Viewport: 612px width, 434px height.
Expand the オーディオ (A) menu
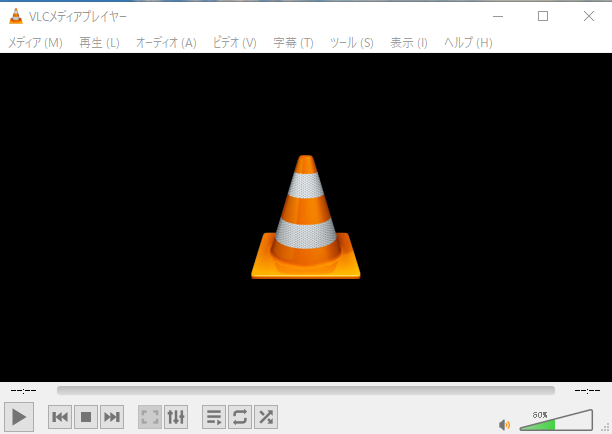pos(166,43)
